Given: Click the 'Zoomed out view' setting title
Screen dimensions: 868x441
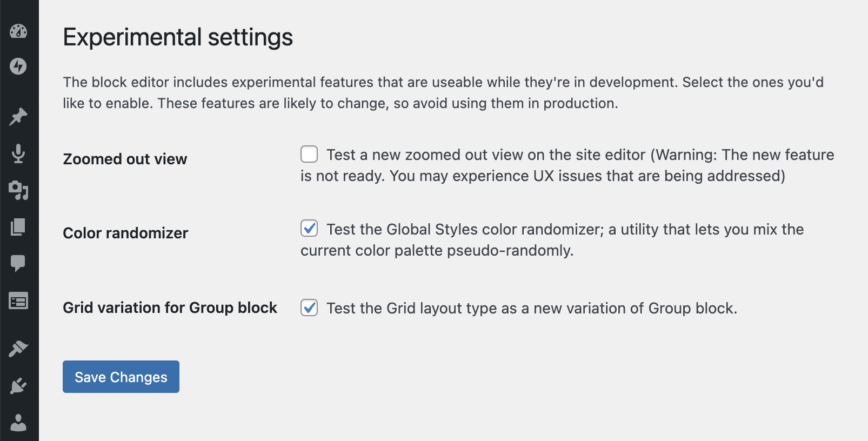Looking at the screenshot, I should point(125,159).
